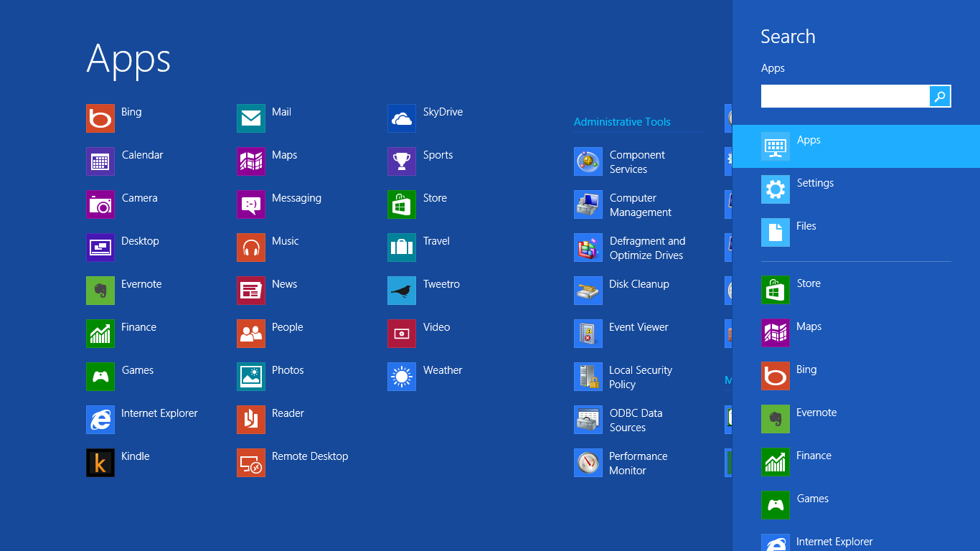Open the Desktop tile icon

(x=100, y=248)
